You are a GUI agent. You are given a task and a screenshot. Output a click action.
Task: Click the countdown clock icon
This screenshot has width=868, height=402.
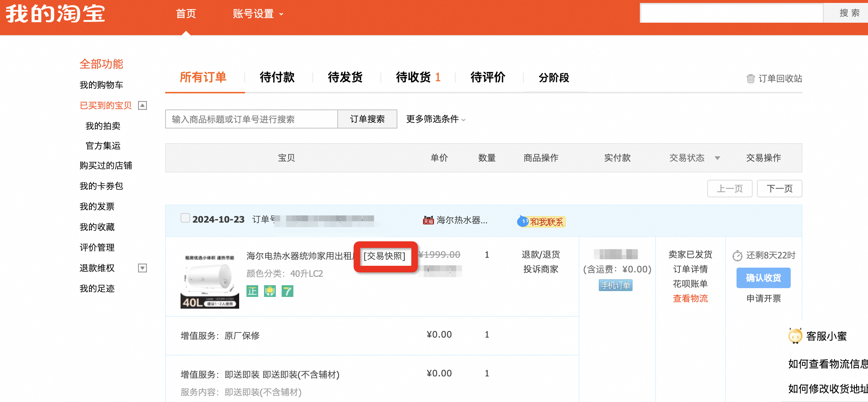[x=738, y=256]
